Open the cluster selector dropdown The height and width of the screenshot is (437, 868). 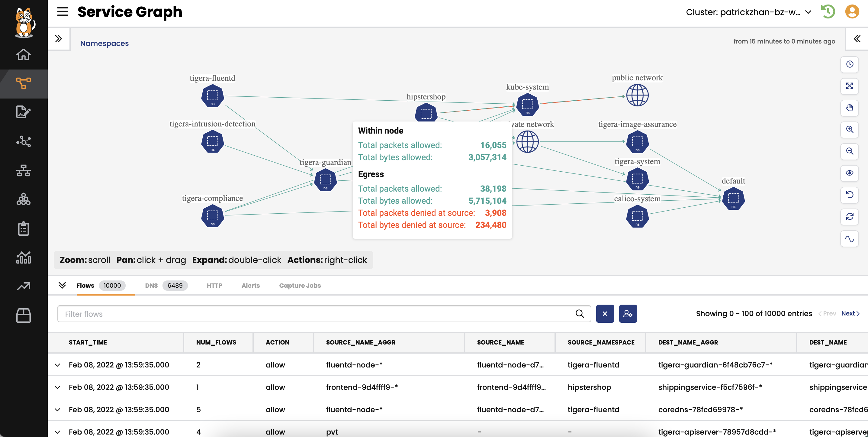[748, 12]
